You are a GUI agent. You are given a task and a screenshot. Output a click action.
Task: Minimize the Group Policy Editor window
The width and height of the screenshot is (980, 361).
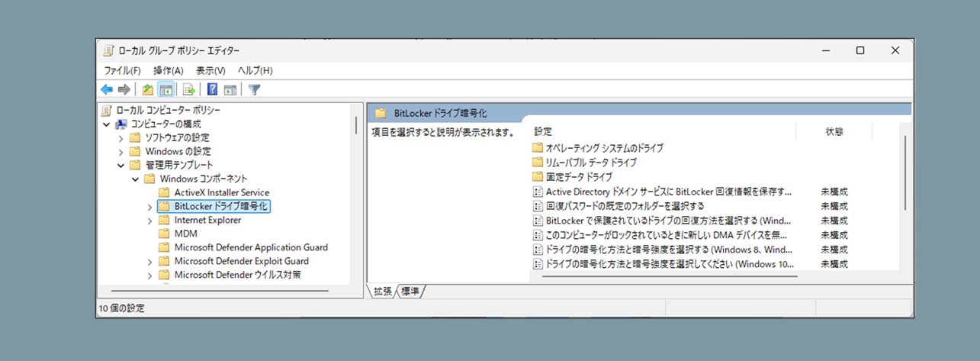825,50
